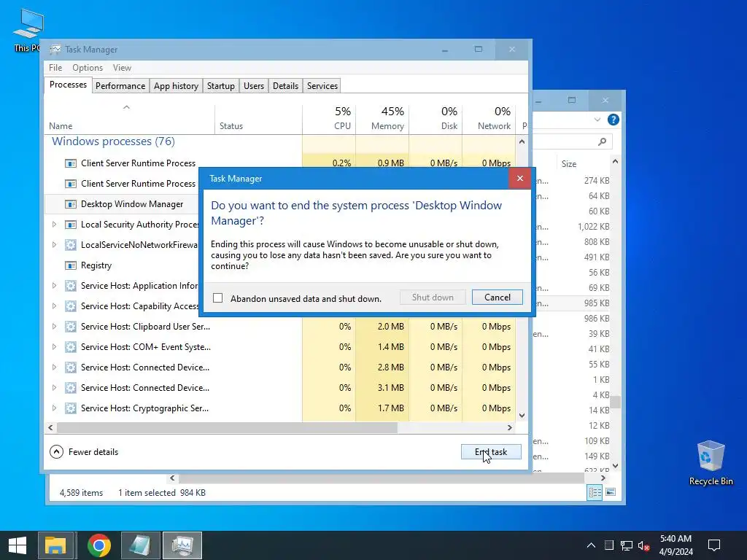This screenshot has width=747, height=560.
Task: Expand Service Host: COM+ Event System row
Action: tap(54, 346)
